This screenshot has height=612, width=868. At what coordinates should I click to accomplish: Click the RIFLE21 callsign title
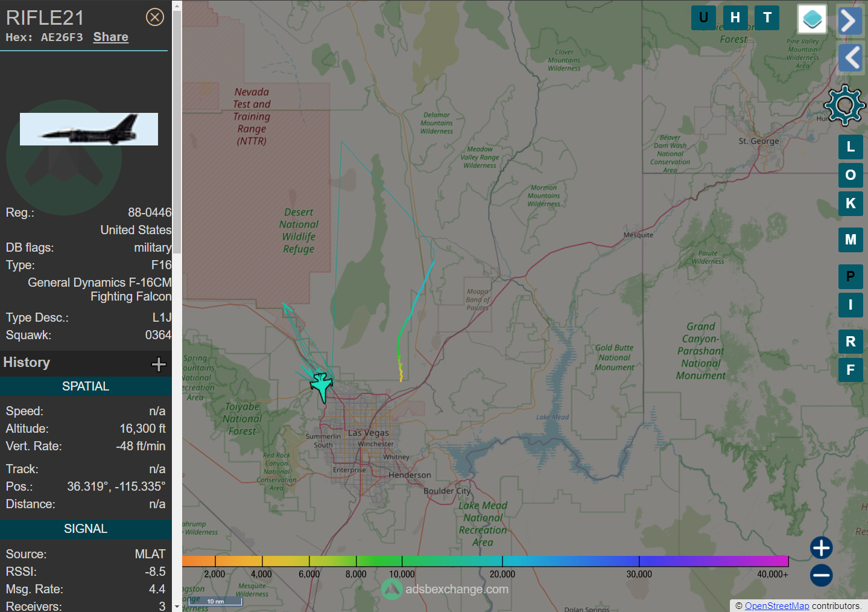pyautogui.click(x=45, y=18)
